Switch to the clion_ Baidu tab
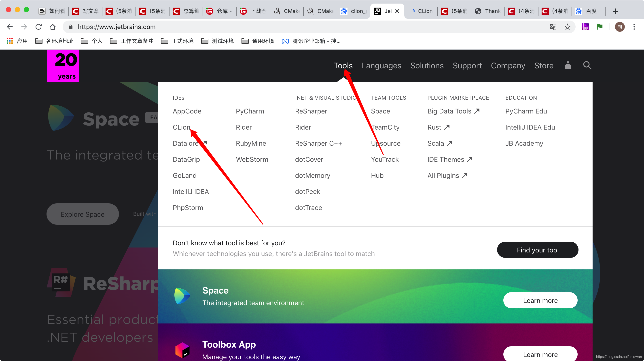Viewport: 644px width, 361px height. tap(354, 11)
